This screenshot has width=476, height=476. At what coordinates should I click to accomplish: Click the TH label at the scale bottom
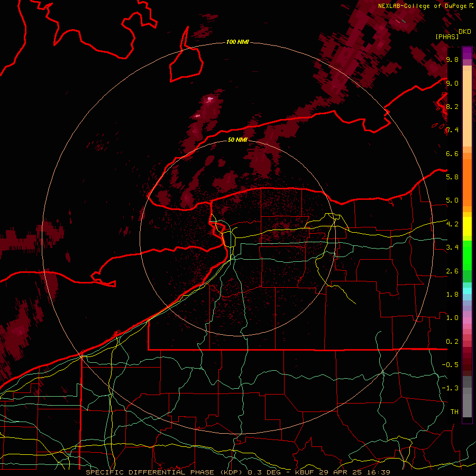tap(454, 412)
